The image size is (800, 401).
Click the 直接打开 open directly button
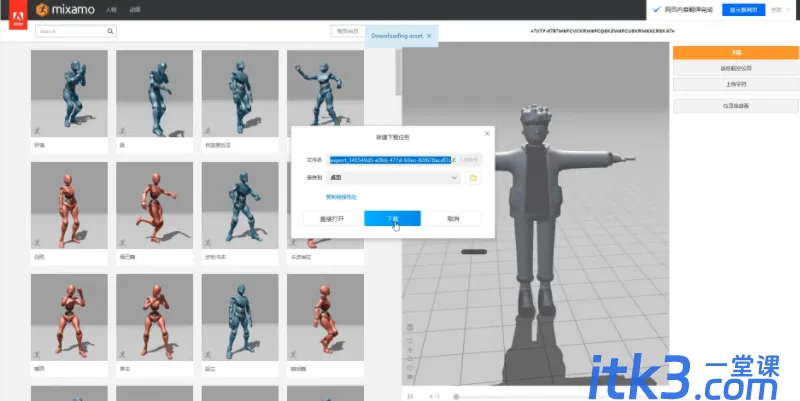click(332, 218)
